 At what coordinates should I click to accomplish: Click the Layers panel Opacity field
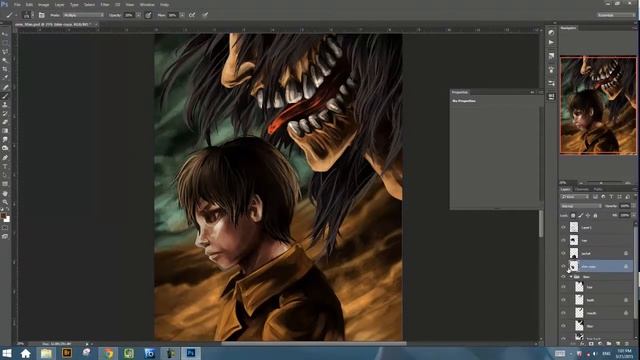pyautogui.click(x=624, y=206)
